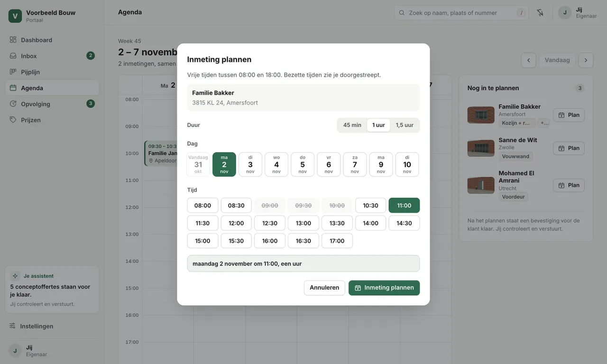Viewport: 607px width, 364px height.
Task: Select the 11:00 time slot
Action: tap(404, 206)
